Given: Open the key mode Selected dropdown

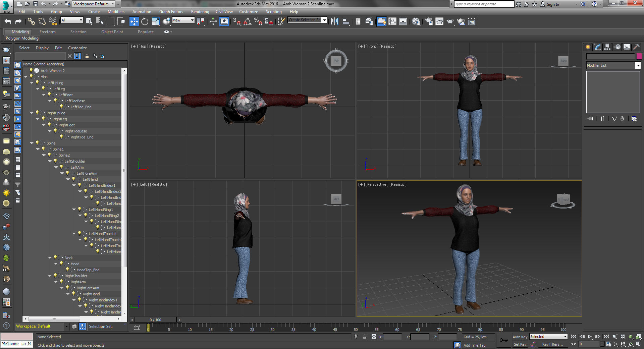Looking at the screenshot, I should pyautogui.click(x=548, y=337).
